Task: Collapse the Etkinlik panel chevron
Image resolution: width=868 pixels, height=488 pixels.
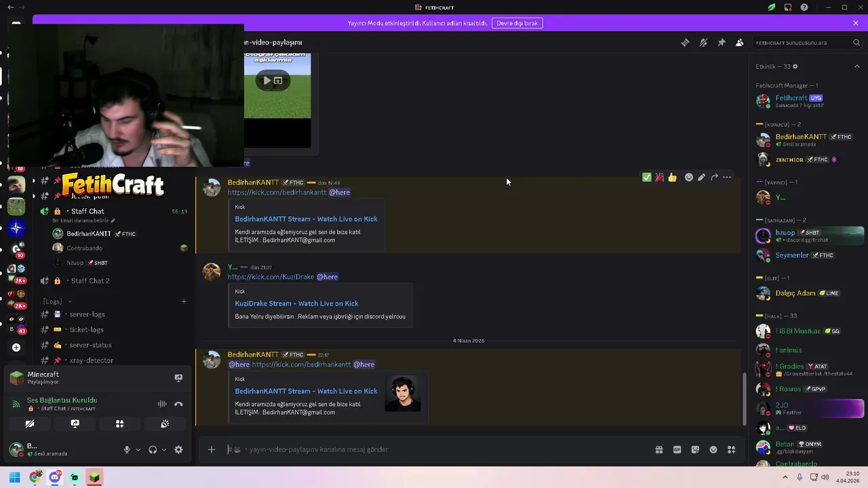Action: [857, 66]
